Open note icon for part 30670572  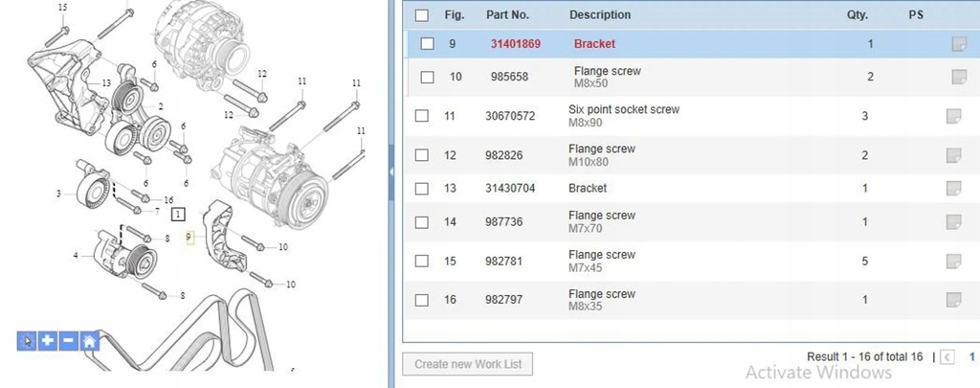pos(954,116)
